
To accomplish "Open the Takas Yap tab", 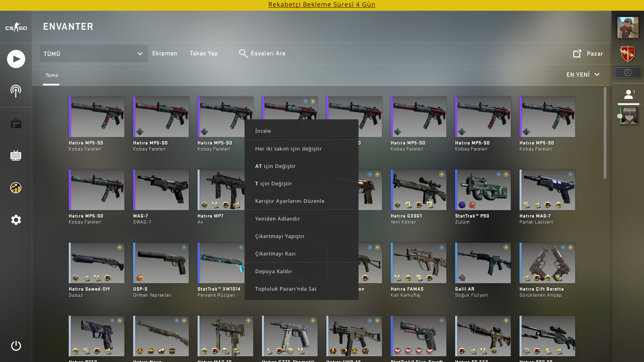I will 204,53.
